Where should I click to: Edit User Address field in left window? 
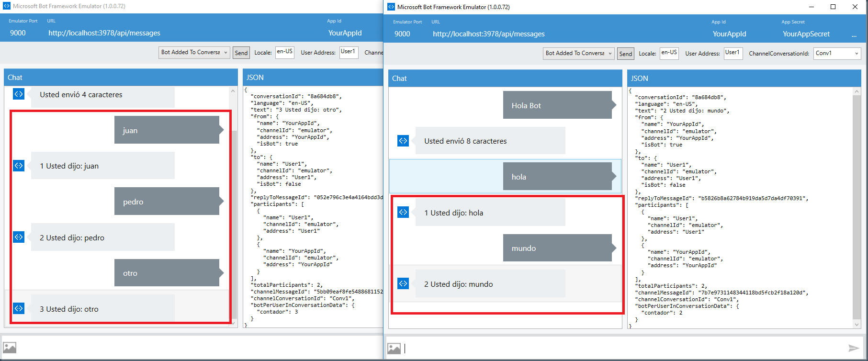pos(349,52)
